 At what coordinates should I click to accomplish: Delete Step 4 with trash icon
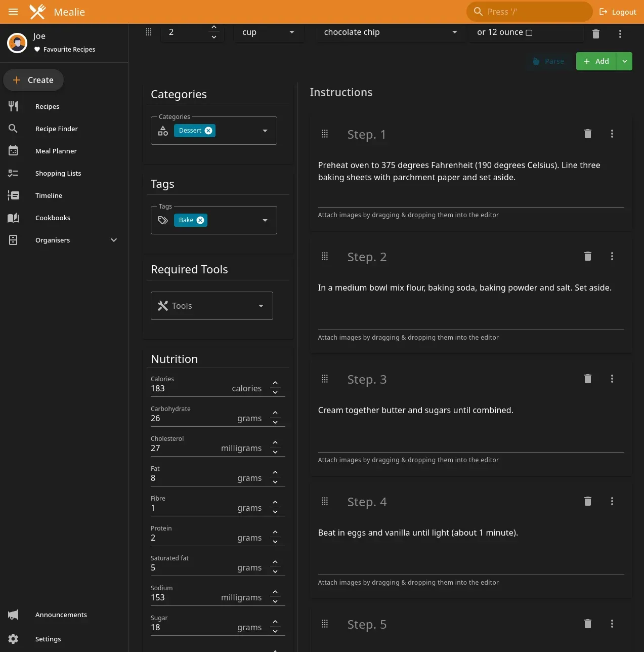pyautogui.click(x=588, y=501)
